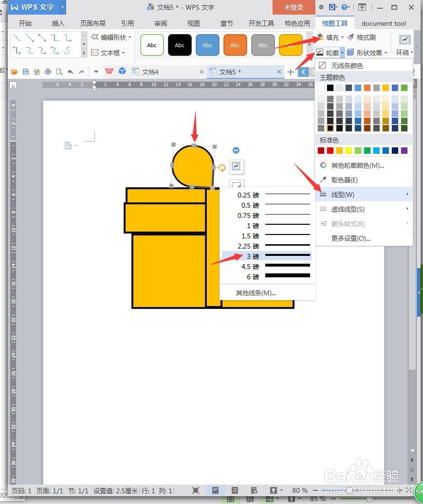The image size is (423, 504).
Task: Click 更多设置(O)... option
Action: pyautogui.click(x=351, y=238)
